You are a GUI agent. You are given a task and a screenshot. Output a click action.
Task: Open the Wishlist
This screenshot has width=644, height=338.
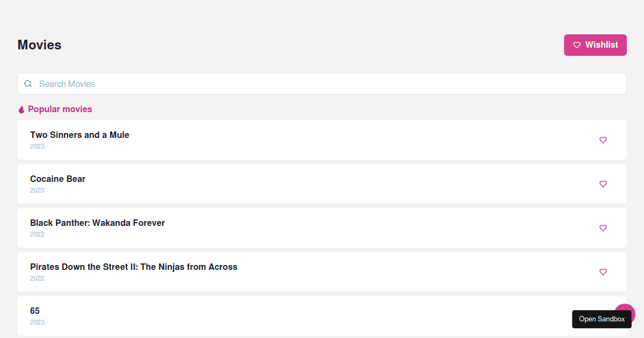coord(595,45)
